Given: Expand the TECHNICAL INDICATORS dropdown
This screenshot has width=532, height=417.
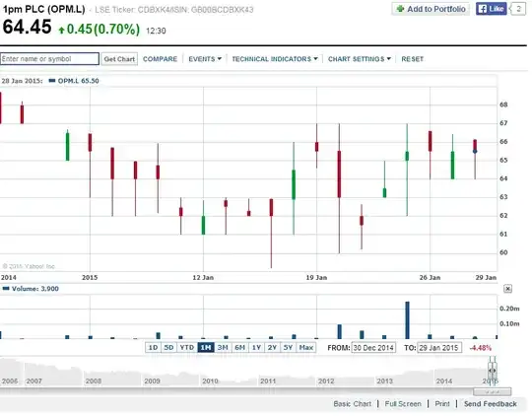Looking at the screenshot, I should pos(275,59).
